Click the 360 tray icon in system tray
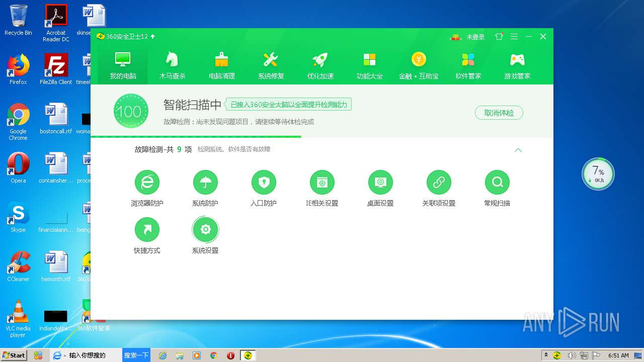644x362 pixels. 557,355
